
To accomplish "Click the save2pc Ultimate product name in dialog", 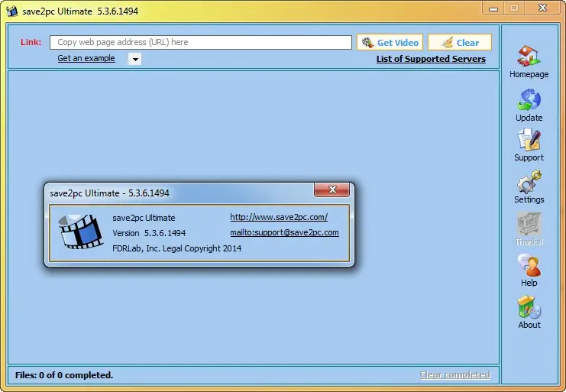I will [x=144, y=218].
